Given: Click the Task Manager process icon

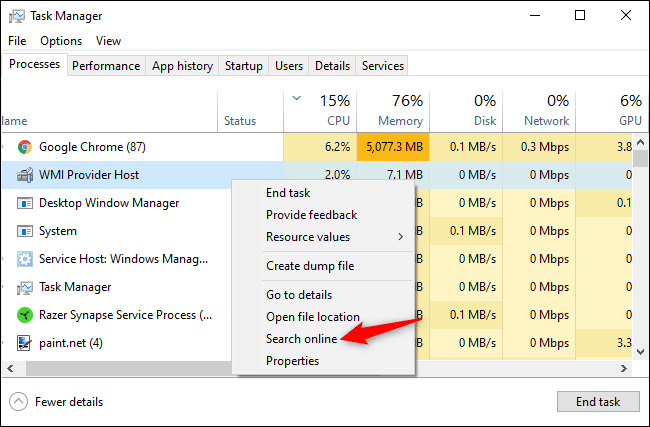Looking at the screenshot, I should click(25, 287).
